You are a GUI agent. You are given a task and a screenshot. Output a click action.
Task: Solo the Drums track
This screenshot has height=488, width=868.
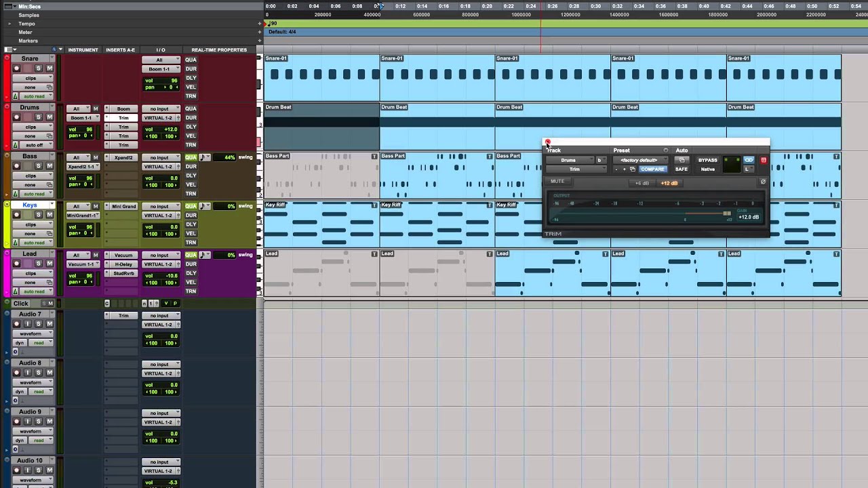(39, 117)
